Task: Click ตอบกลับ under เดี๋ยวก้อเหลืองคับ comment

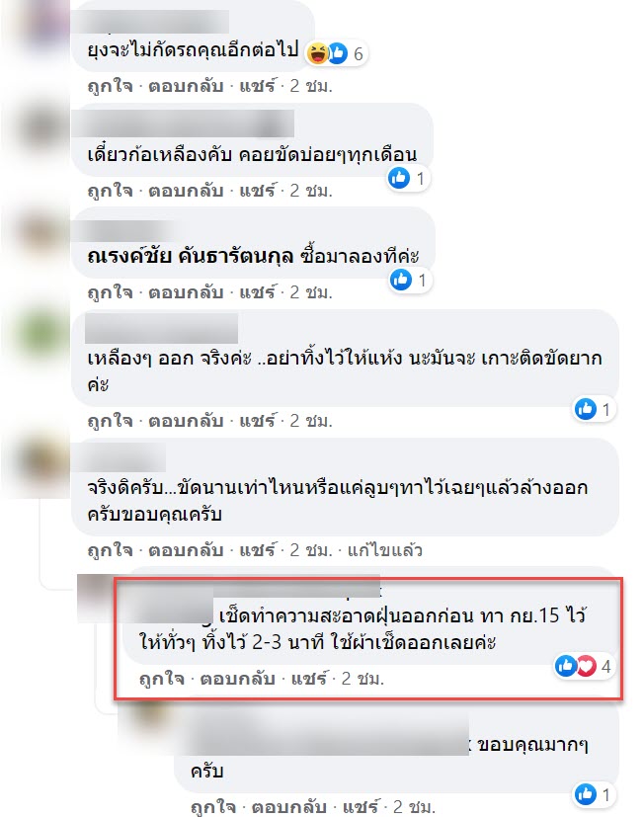Action: click(x=186, y=191)
